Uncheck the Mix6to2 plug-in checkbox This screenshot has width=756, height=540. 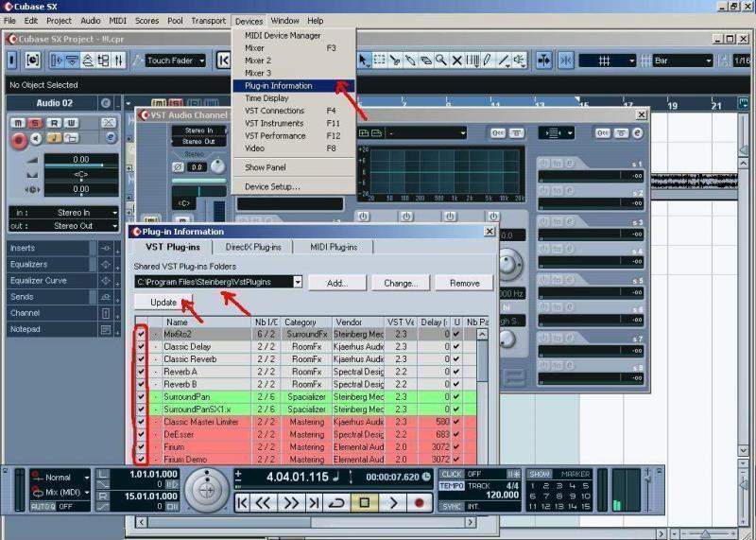point(141,335)
